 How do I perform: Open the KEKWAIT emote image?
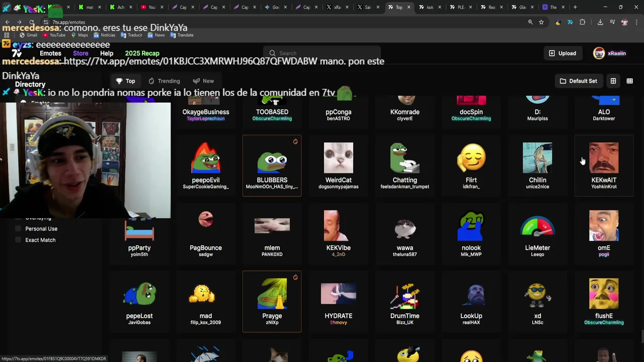pyautogui.click(x=604, y=158)
